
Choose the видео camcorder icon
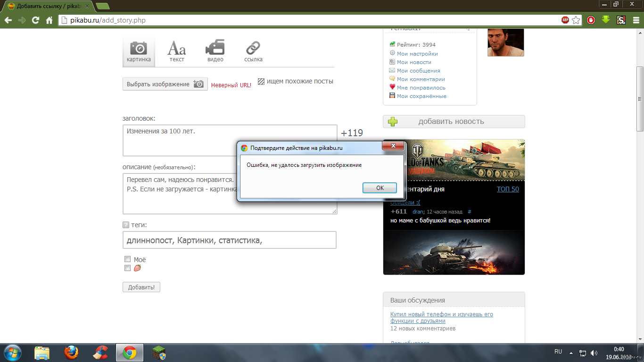click(215, 51)
